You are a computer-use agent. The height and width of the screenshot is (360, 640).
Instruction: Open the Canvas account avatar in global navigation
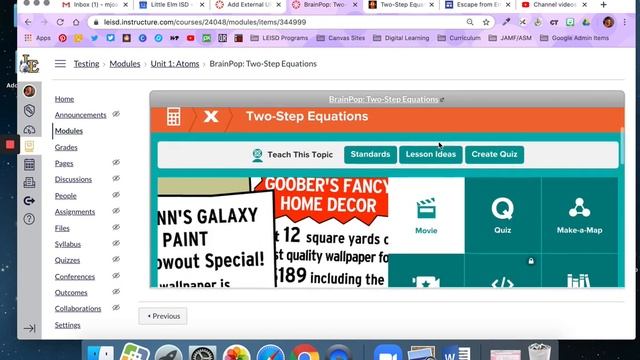click(29, 91)
